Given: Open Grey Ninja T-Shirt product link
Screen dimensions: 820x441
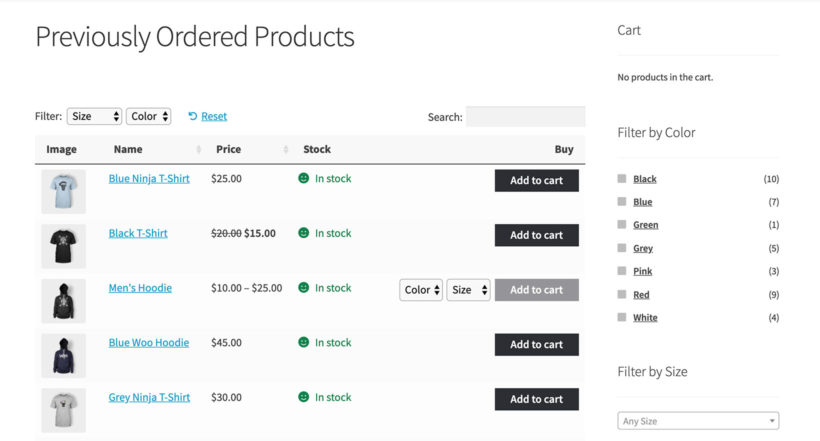Looking at the screenshot, I should [149, 397].
